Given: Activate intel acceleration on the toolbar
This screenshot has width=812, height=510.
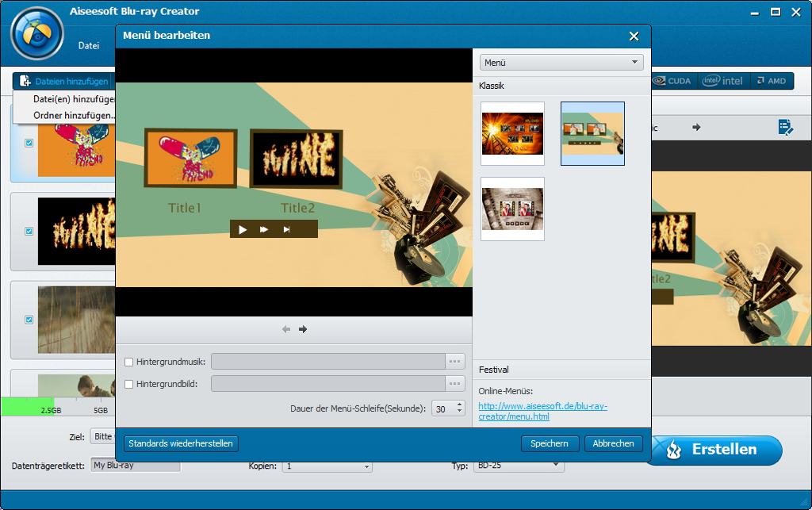Looking at the screenshot, I should pos(723,80).
